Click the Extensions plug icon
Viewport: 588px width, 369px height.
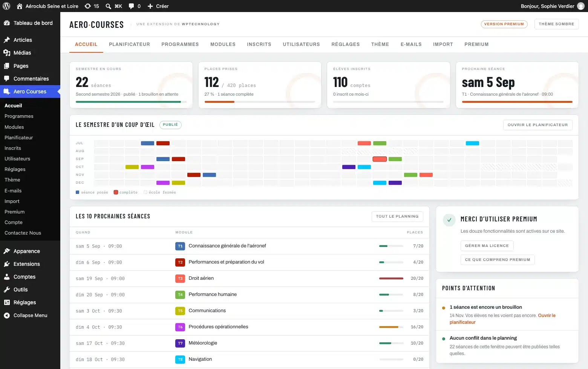(7, 264)
